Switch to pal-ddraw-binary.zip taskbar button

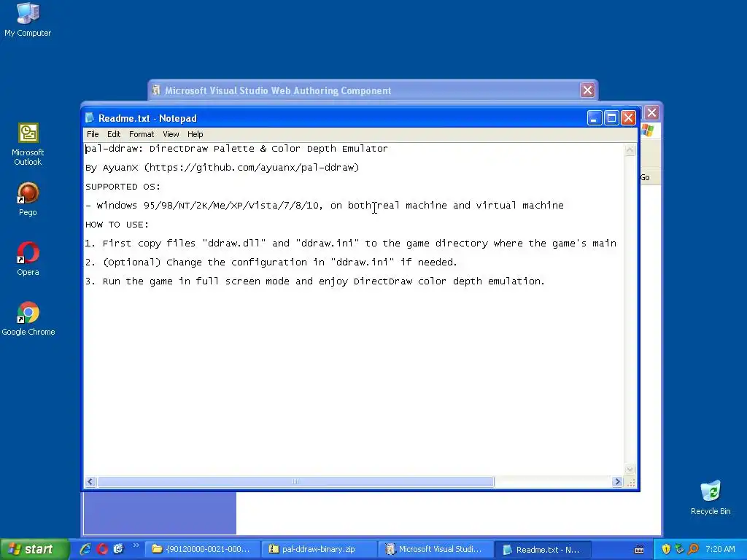pyautogui.click(x=318, y=549)
